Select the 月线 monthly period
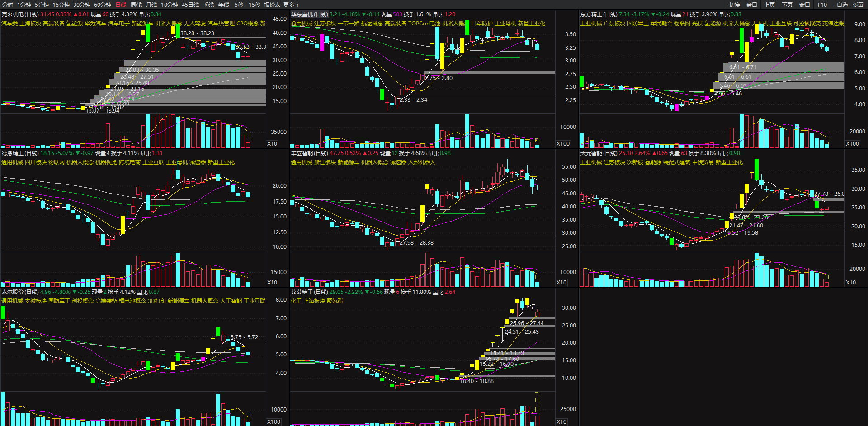 click(x=151, y=5)
